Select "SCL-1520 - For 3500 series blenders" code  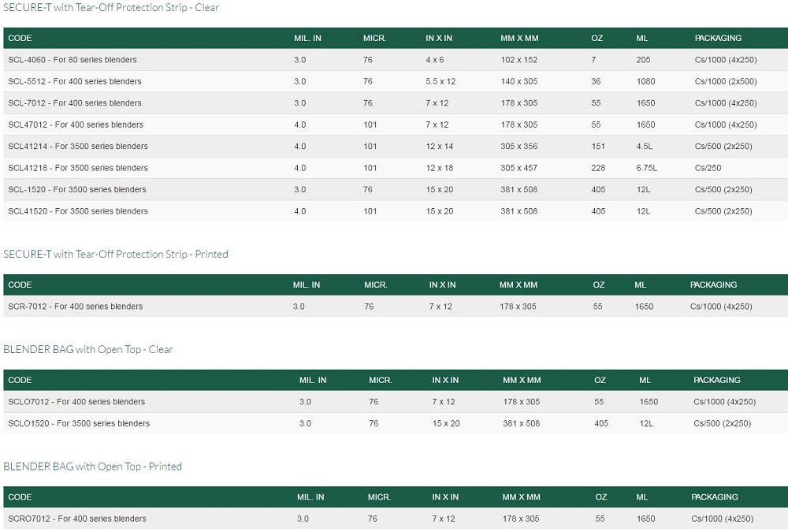[x=77, y=190]
